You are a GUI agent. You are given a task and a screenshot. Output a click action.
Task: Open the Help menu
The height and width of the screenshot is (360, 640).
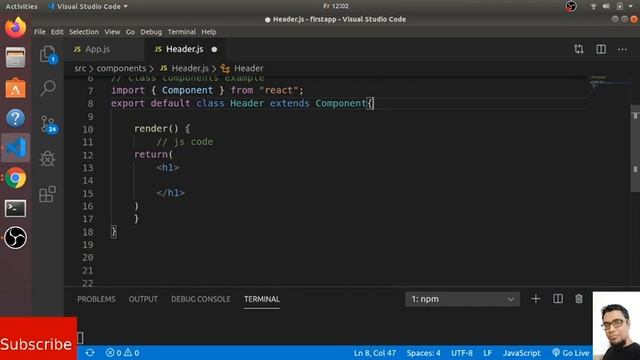209,32
